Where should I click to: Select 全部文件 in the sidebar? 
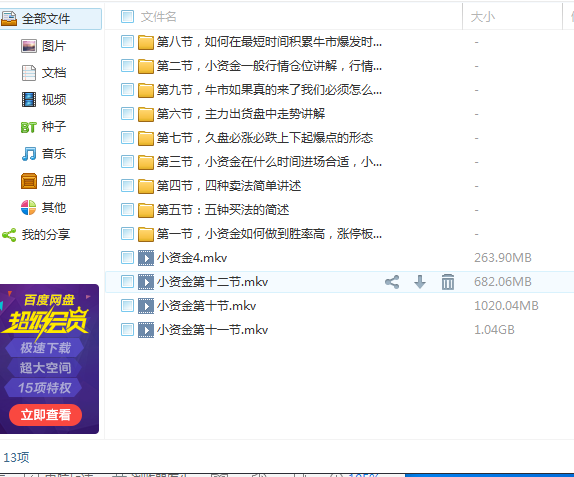coord(50,19)
